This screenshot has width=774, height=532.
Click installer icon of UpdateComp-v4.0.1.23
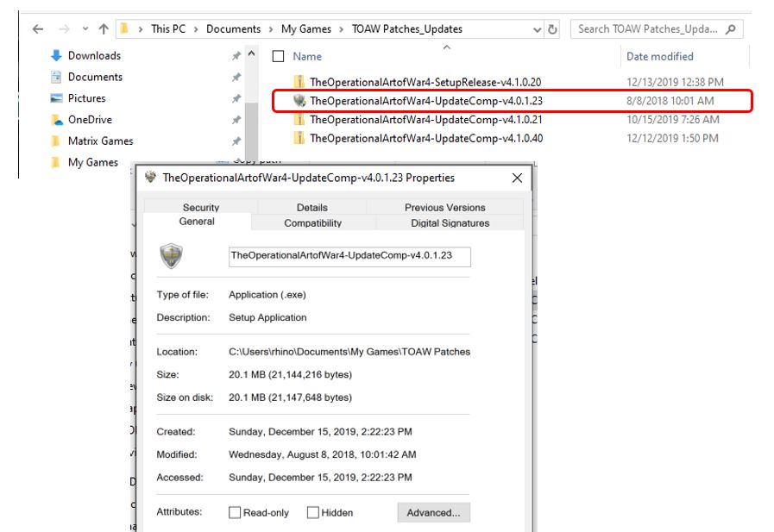coord(299,101)
